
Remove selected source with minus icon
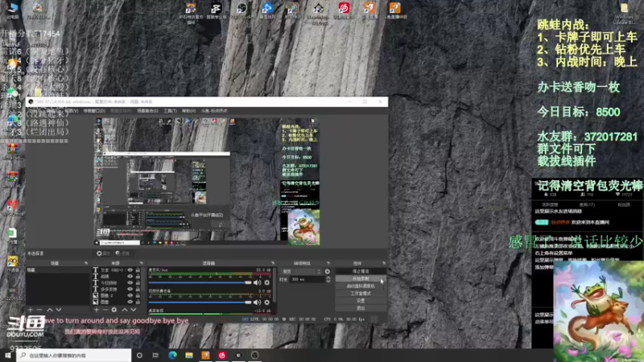(105, 310)
